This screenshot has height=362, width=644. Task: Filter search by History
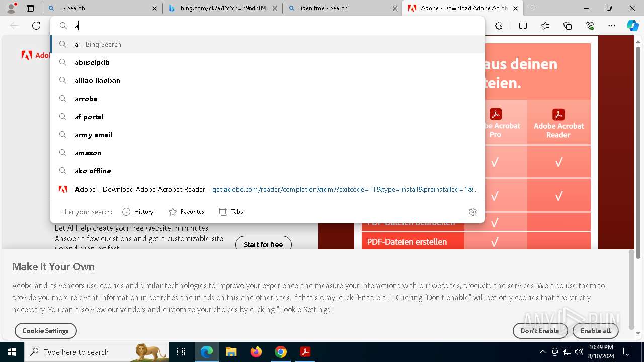point(138,212)
